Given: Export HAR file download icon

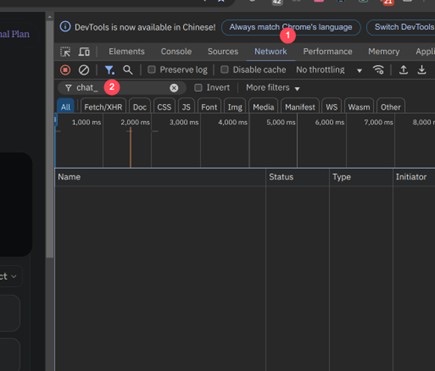Looking at the screenshot, I should click(422, 70).
